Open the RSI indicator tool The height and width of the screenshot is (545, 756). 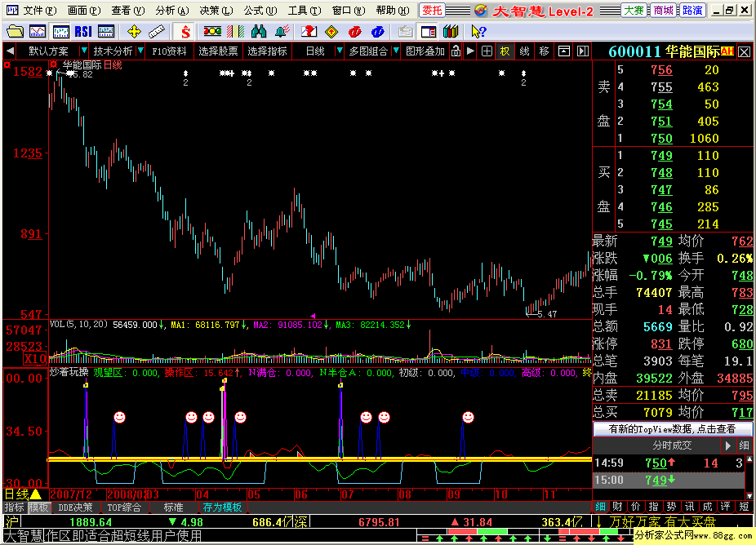(83, 32)
